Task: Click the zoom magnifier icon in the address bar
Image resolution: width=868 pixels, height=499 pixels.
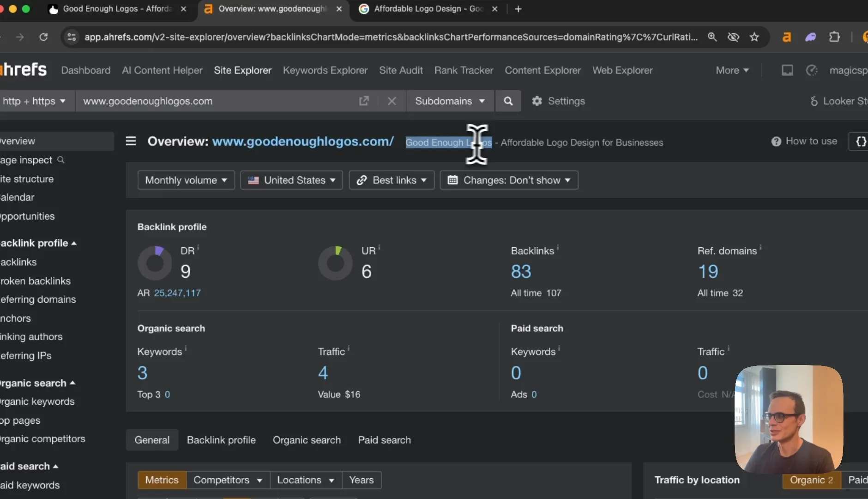Action: pyautogui.click(x=712, y=37)
